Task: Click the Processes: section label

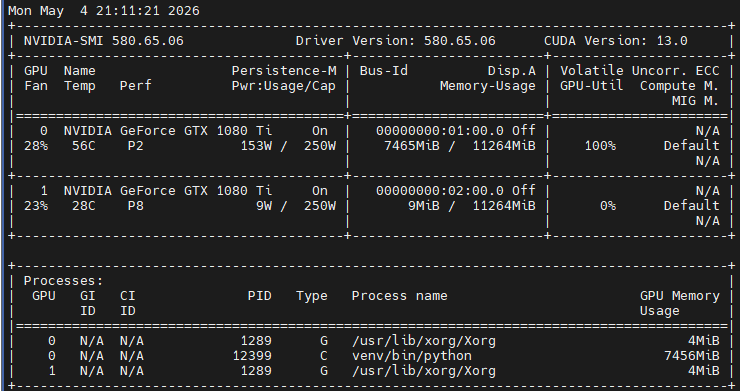Action: pyautogui.click(x=64, y=281)
